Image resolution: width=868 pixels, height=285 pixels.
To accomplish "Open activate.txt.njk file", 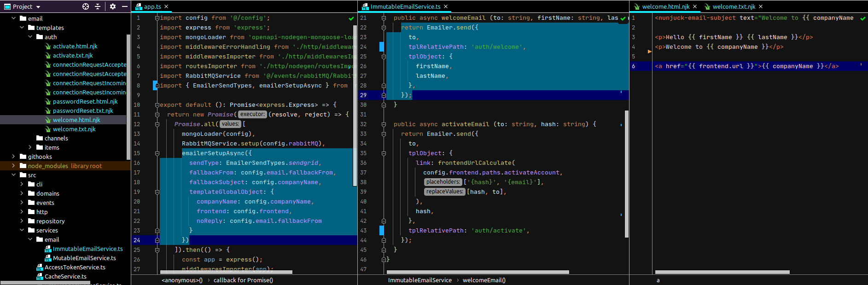I will [x=73, y=55].
